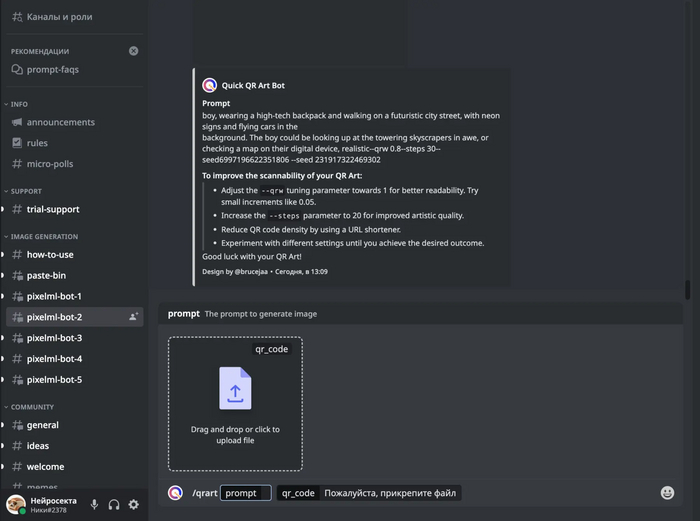Screen dimensions: 700x521
Task: Toggle the headphones deafen button
Action: pyautogui.click(x=114, y=504)
